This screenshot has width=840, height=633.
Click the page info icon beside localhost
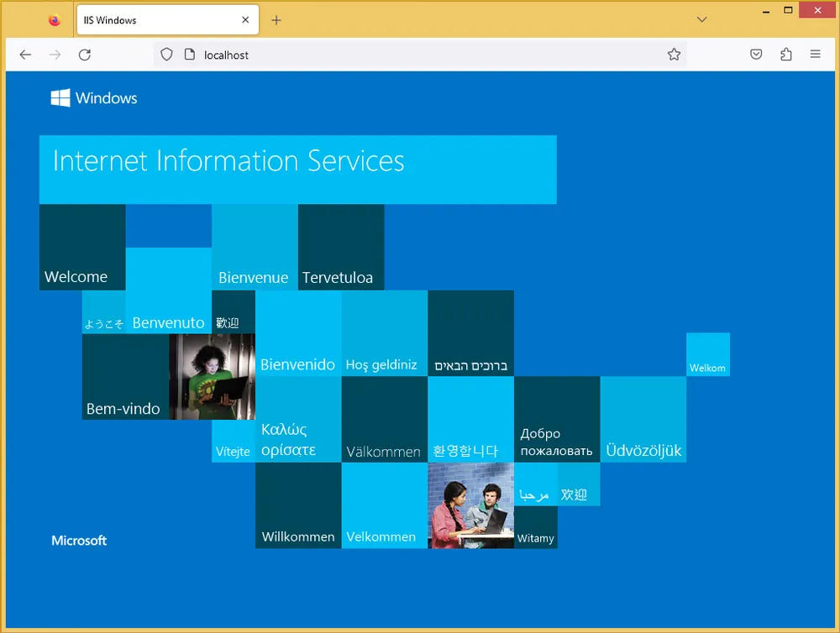pos(190,55)
